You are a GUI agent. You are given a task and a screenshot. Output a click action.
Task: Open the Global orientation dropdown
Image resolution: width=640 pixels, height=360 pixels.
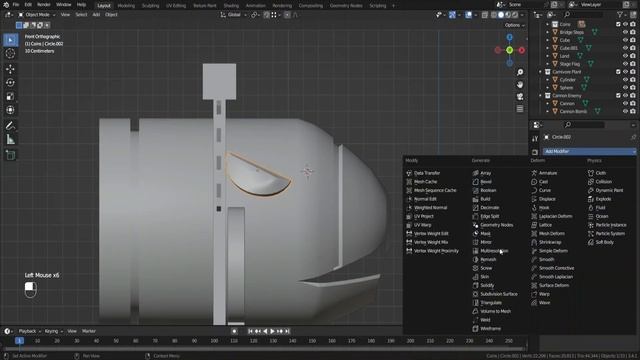233,15
